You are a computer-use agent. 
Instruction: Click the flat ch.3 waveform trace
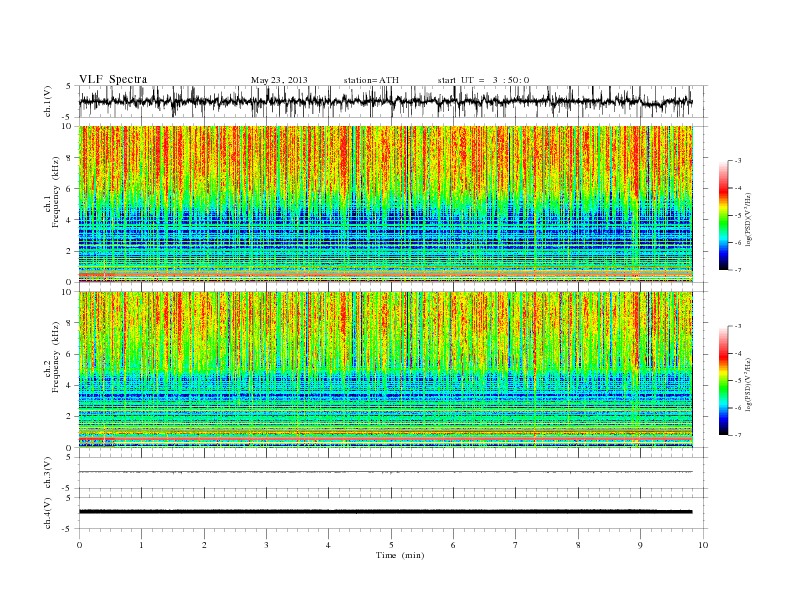coord(385,472)
